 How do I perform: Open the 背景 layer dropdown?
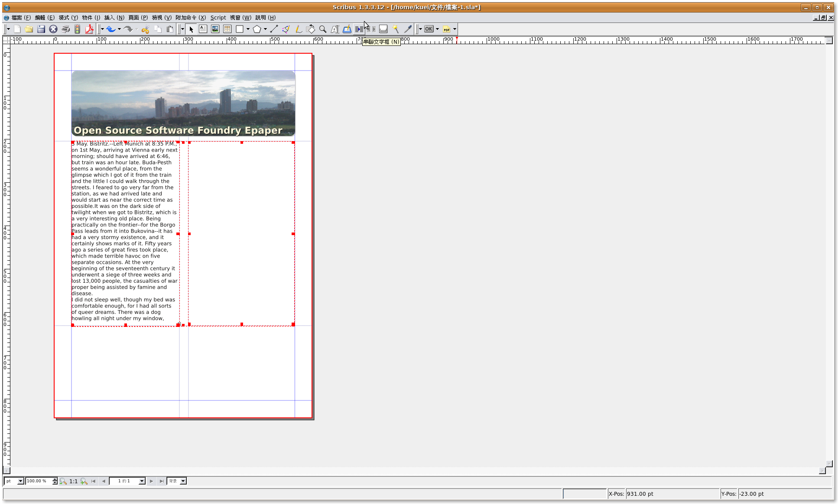click(183, 481)
